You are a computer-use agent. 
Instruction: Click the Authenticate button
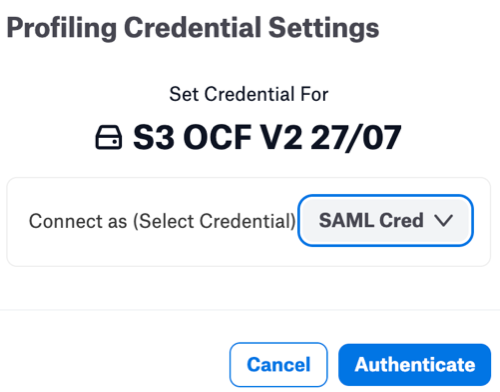coord(414,364)
